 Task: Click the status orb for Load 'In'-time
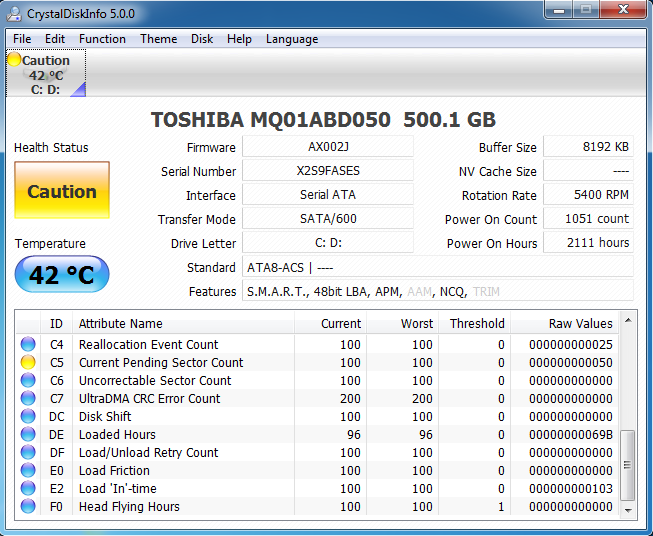click(28, 488)
